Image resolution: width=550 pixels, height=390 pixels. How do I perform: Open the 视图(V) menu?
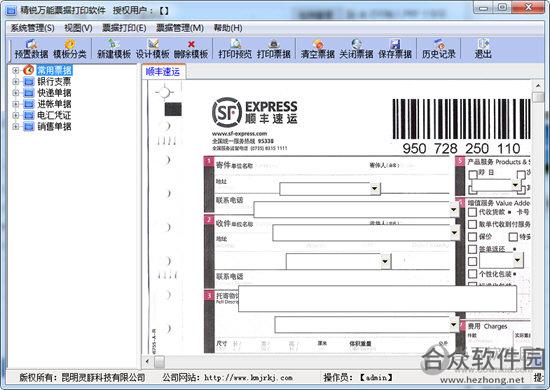click(x=78, y=28)
